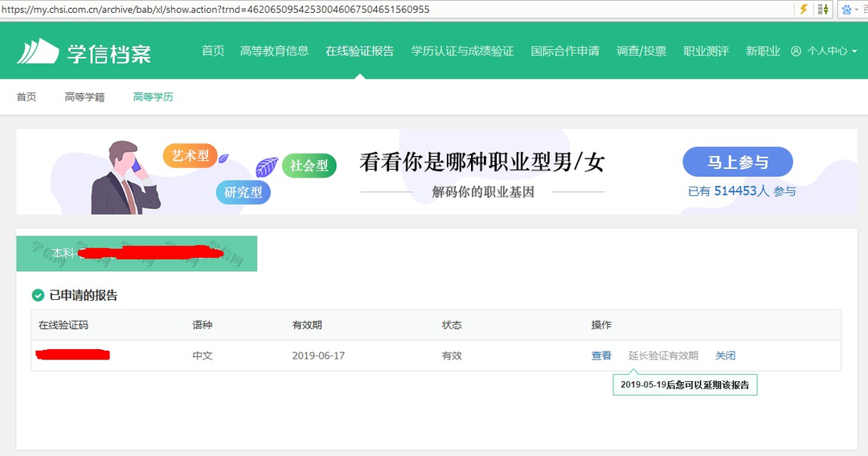The image size is (868, 456).
Task: Click the user avatar icon beside 个人中心
Action: 796,51
